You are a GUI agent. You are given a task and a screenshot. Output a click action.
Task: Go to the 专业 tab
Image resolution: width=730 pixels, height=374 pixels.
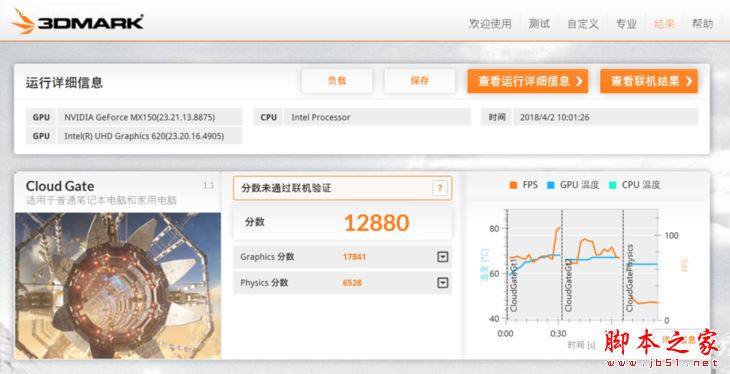(626, 24)
